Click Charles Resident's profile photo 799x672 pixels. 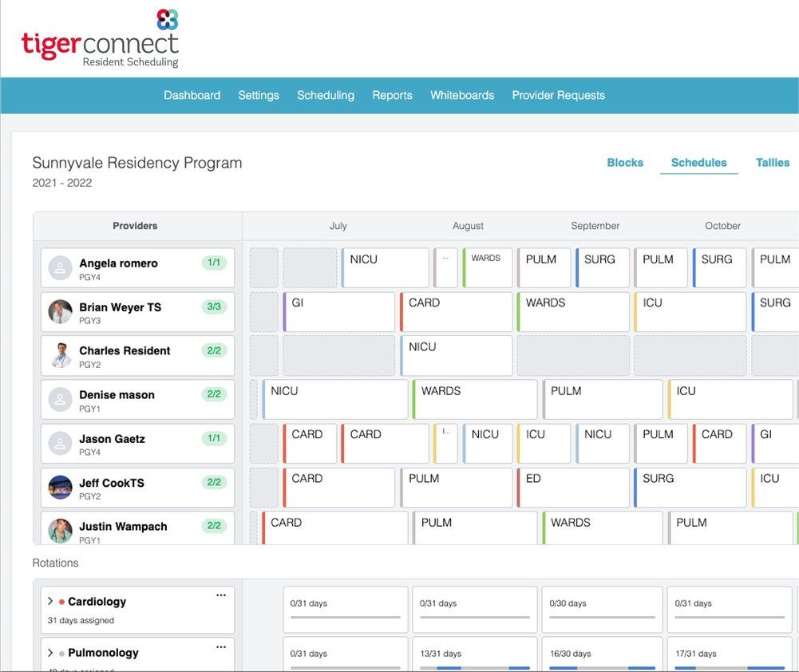coord(61,356)
